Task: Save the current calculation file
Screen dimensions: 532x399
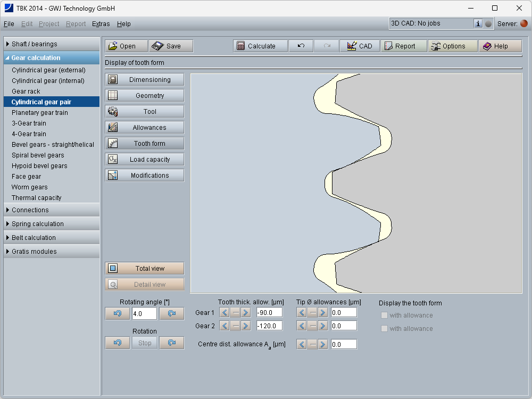Action: coord(170,46)
